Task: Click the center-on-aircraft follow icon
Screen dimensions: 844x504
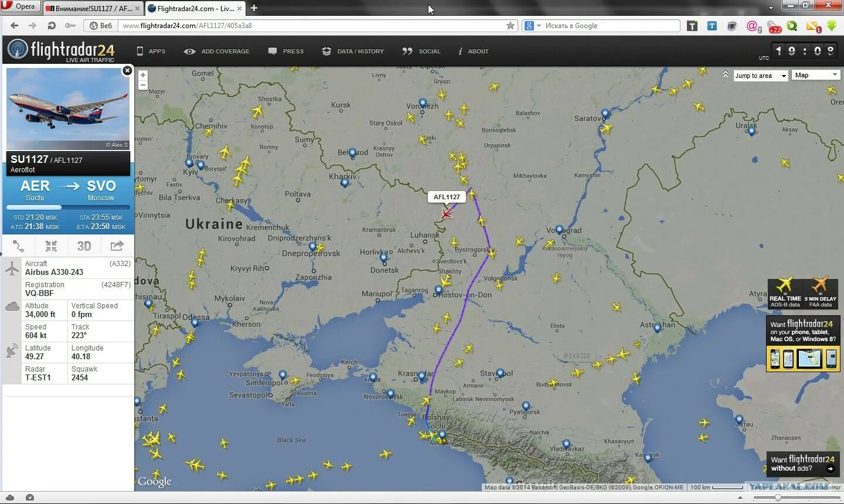Action: pyautogui.click(x=51, y=246)
